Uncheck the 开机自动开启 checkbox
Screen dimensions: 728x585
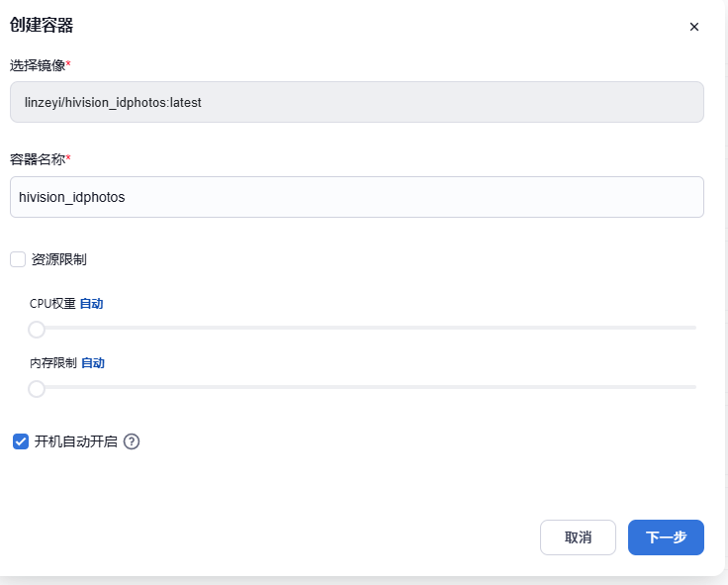pos(20,441)
